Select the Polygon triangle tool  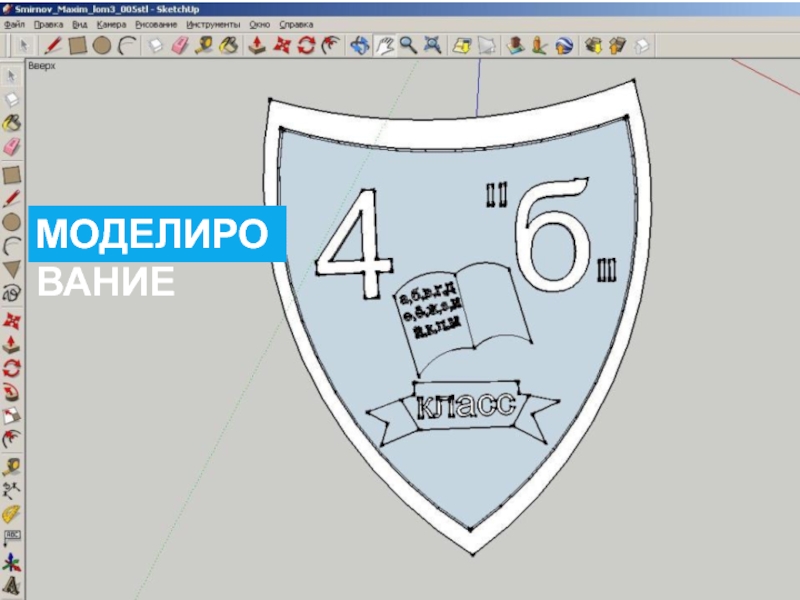tap(12, 270)
